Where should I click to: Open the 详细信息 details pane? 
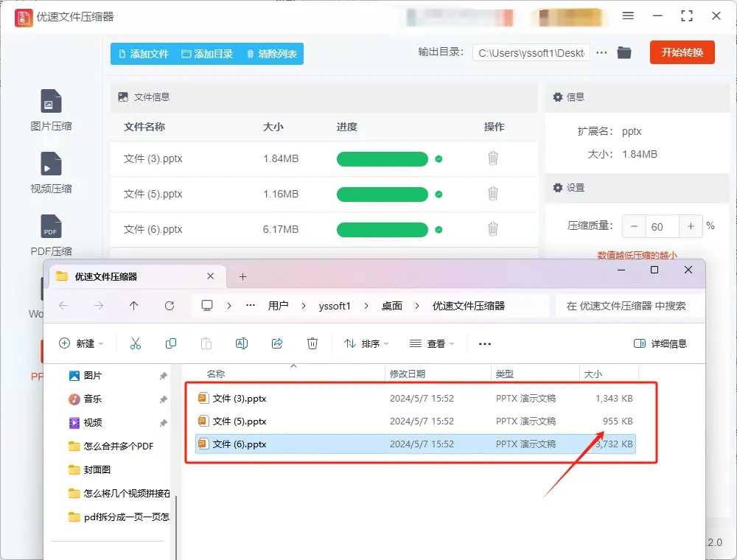pos(663,343)
